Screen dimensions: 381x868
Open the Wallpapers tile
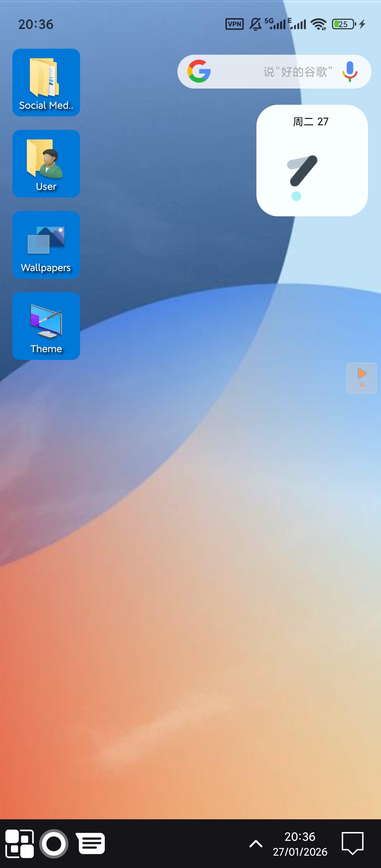(46, 245)
